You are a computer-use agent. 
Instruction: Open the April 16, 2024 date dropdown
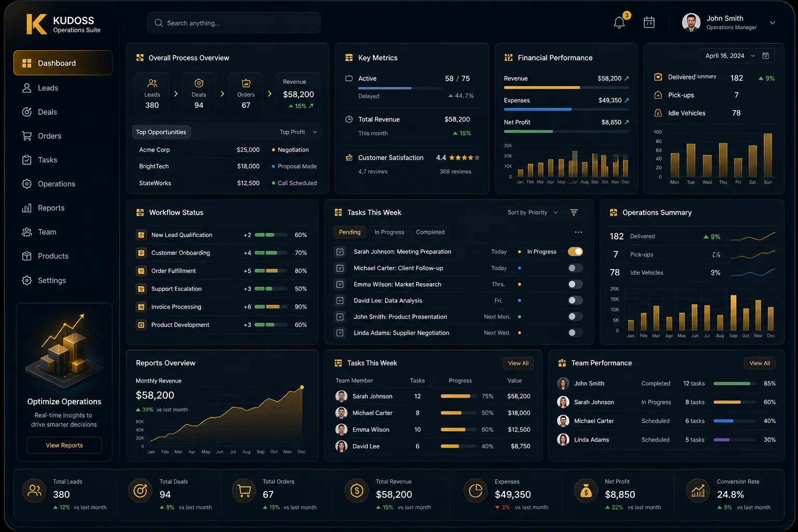[x=730, y=56]
